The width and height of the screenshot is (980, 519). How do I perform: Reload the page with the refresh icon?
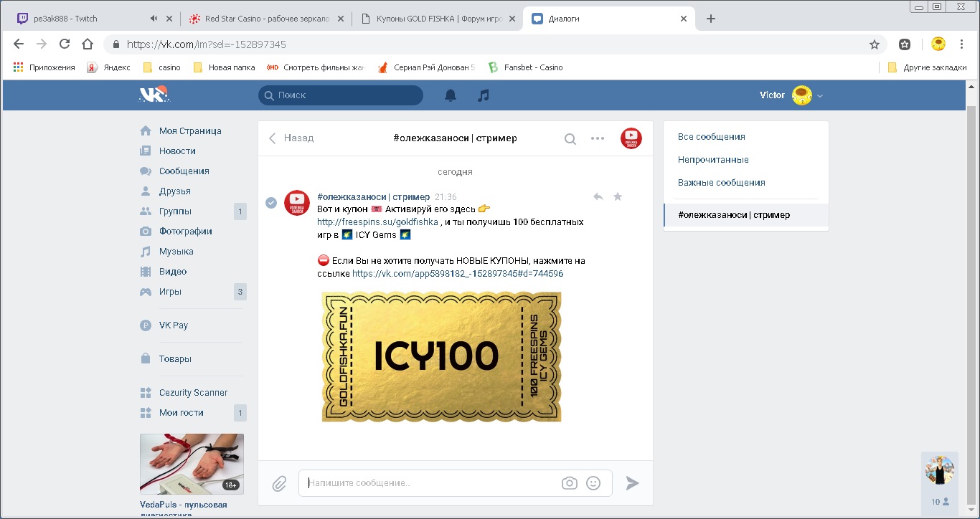point(65,44)
